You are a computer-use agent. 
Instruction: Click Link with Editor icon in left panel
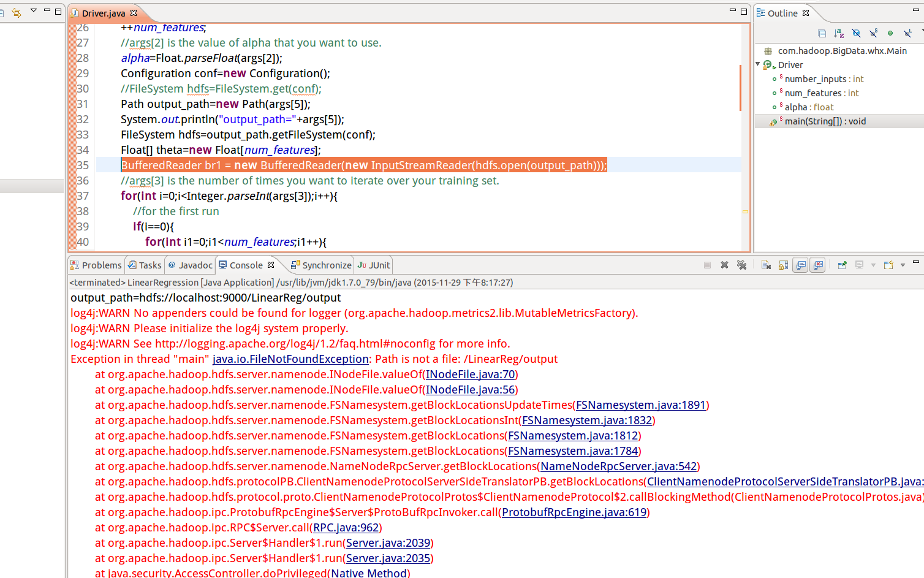point(17,12)
